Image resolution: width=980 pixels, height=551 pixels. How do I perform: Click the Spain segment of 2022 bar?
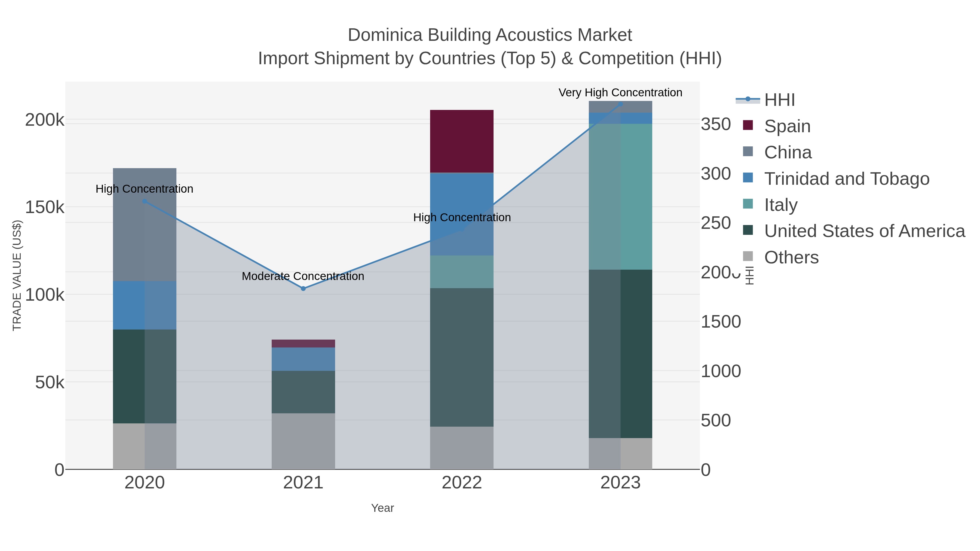pyautogui.click(x=462, y=141)
